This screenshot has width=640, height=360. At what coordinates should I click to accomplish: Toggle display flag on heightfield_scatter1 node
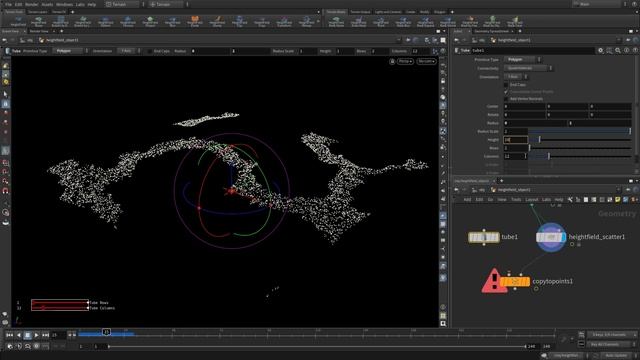coord(563,237)
